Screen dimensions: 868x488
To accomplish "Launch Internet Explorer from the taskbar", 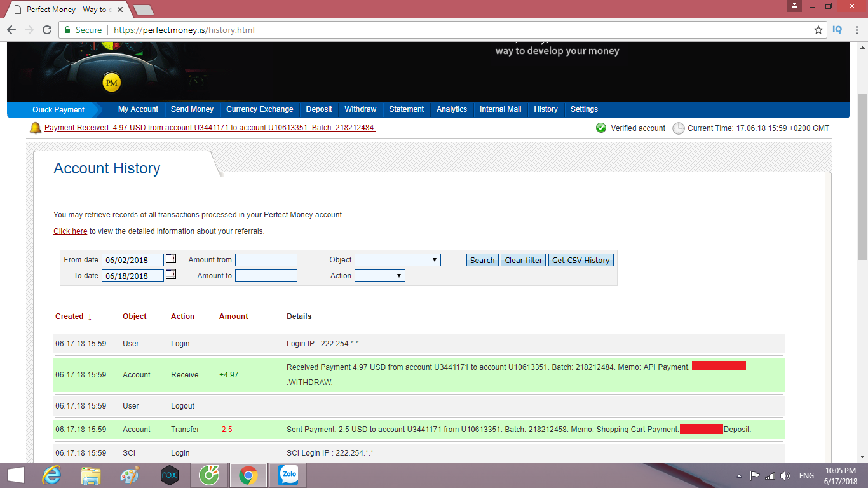I will tap(51, 475).
